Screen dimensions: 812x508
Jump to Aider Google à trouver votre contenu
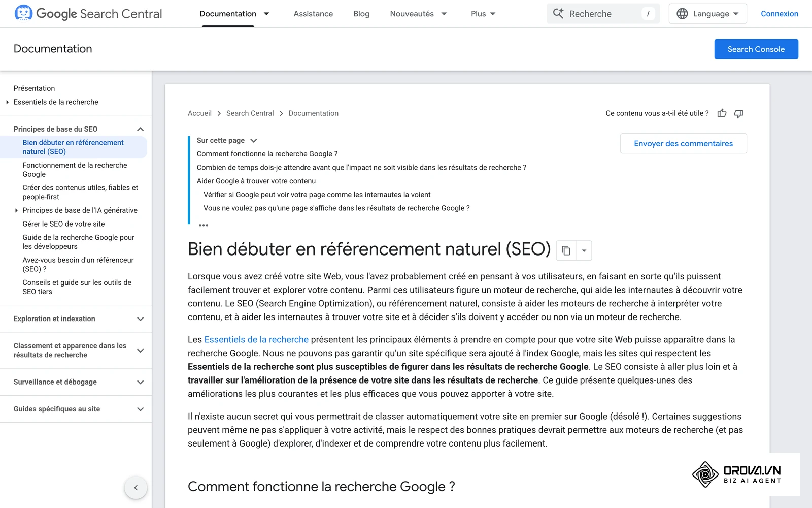tap(256, 181)
